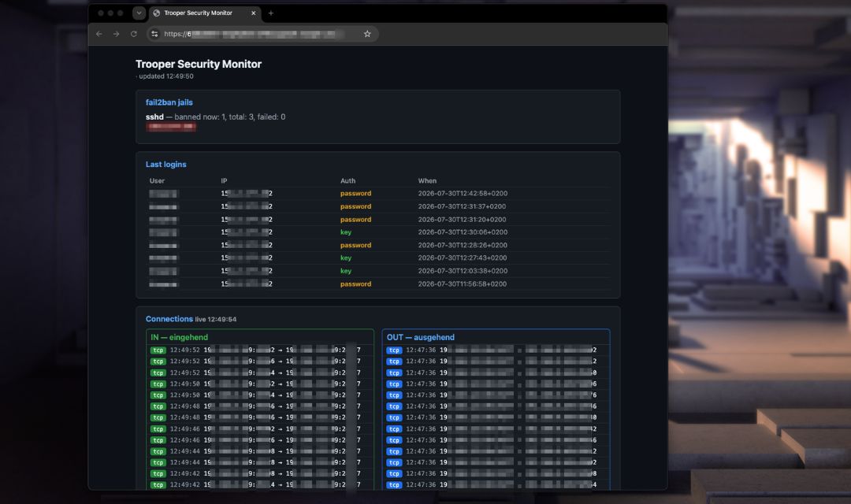Open the fail2ban jails heading

click(169, 102)
